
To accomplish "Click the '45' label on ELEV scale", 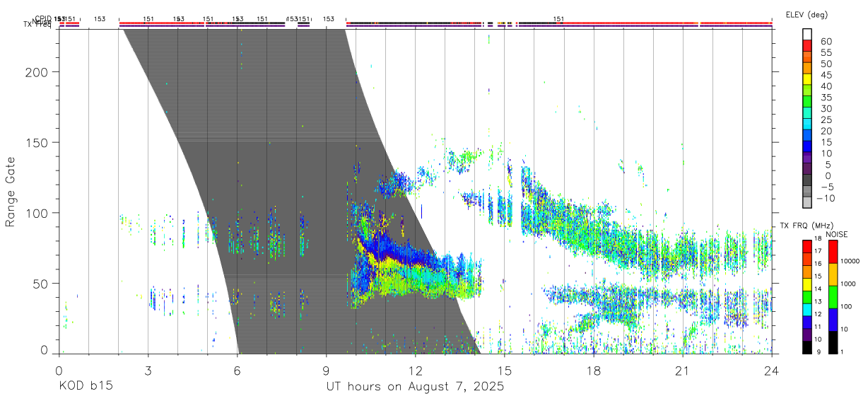I will coord(825,75).
